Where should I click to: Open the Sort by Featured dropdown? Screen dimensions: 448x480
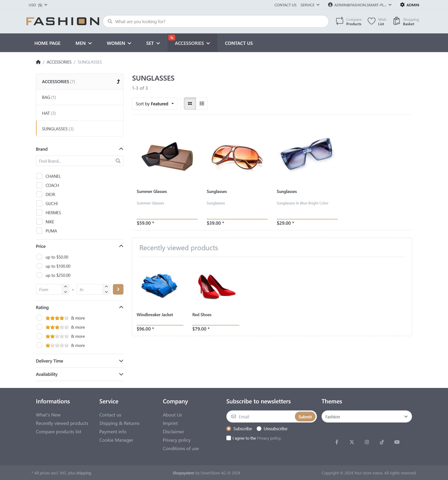[x=155, y=104]
